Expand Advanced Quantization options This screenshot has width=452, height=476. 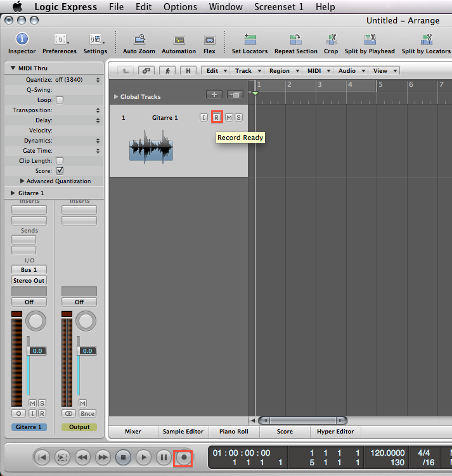tap(22, 181)
